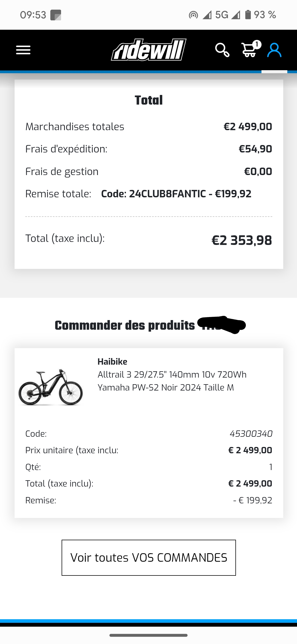
Task: Tap the €2 353,98 total amount
Action: [241, 240]
